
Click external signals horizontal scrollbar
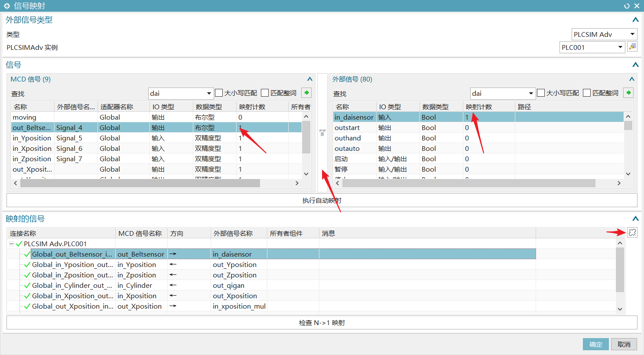pos(469,183)
